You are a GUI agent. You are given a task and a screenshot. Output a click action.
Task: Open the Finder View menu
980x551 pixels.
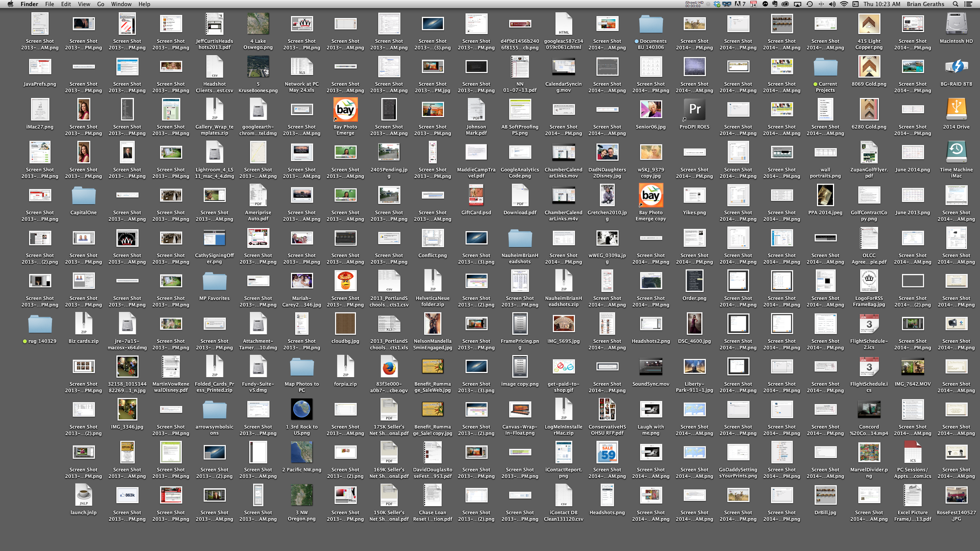[x=84, y=4]
